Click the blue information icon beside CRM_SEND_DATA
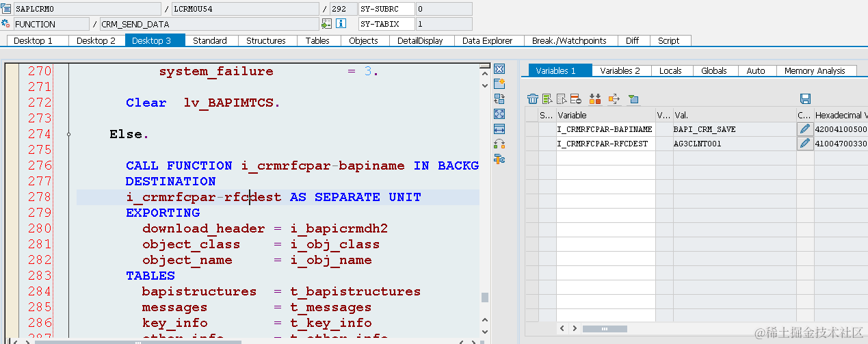 341,24
